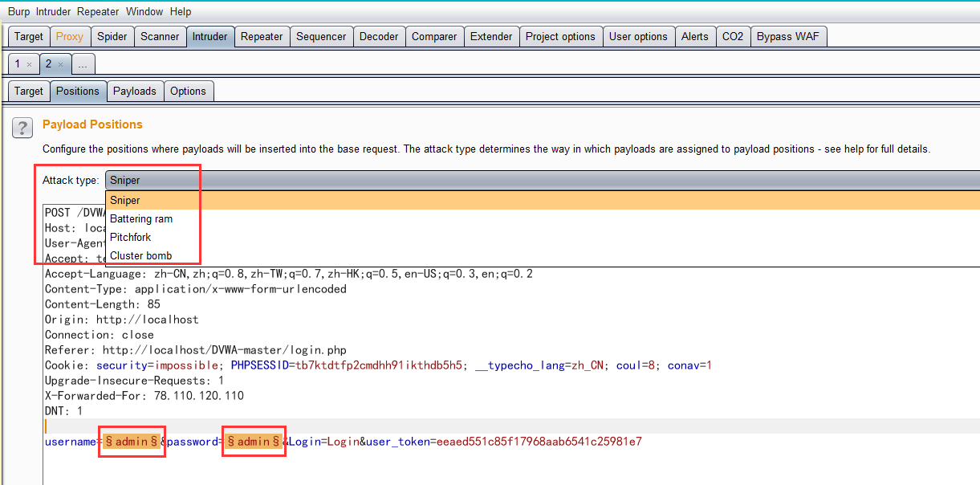Choose Sniper attack type option
This screenshot has width=980, height=485.
pyautogui.click(x=543, y=200)
